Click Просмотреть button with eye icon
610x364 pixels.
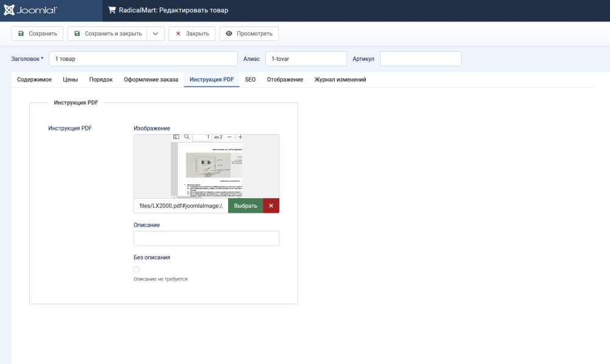249,34
